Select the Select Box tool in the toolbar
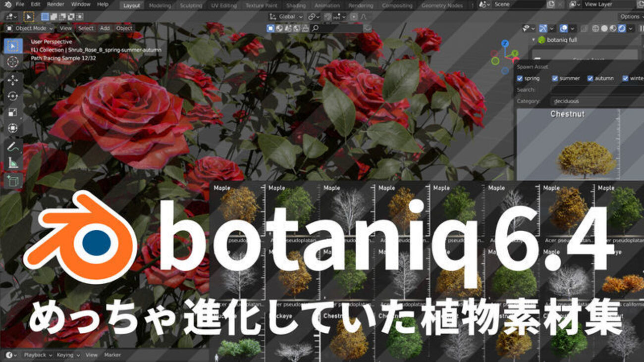Image resolution: width=644 pixels, height=362 pixels. tap(13, 47)
